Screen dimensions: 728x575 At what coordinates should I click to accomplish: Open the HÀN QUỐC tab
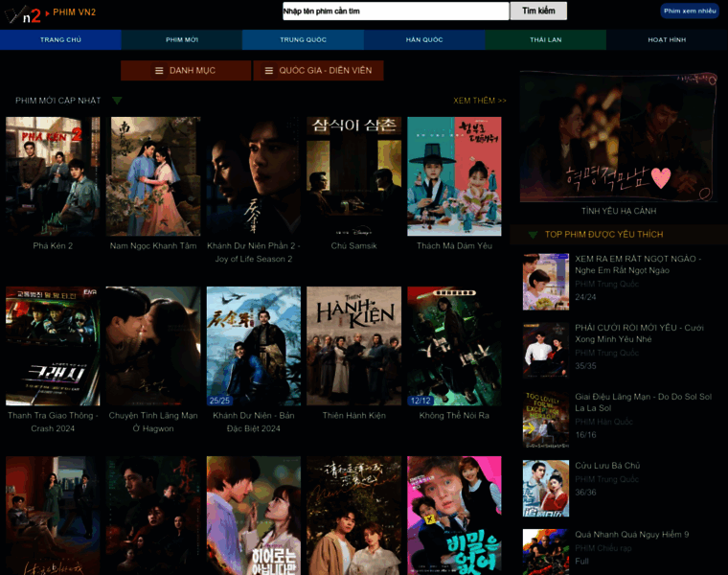tap(424, 40)
